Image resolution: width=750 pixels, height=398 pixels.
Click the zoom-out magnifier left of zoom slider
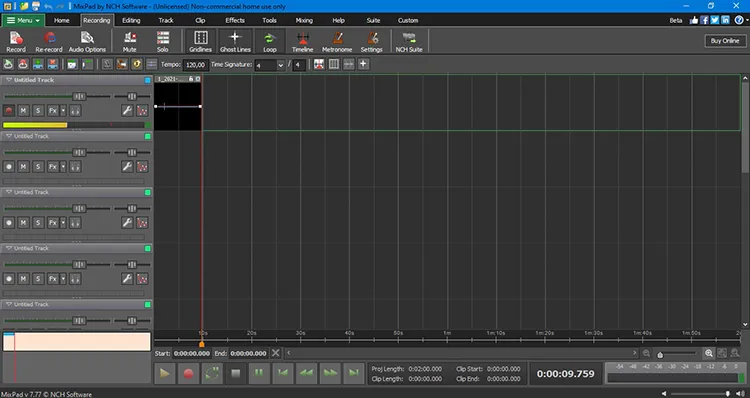point(646,354)
